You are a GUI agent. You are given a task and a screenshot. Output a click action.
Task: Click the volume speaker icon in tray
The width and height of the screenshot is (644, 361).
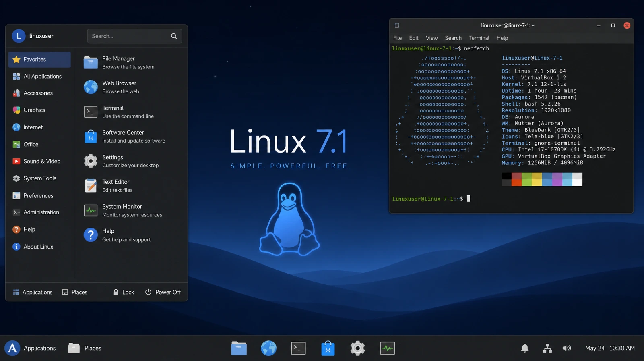(x=567, y=348)
